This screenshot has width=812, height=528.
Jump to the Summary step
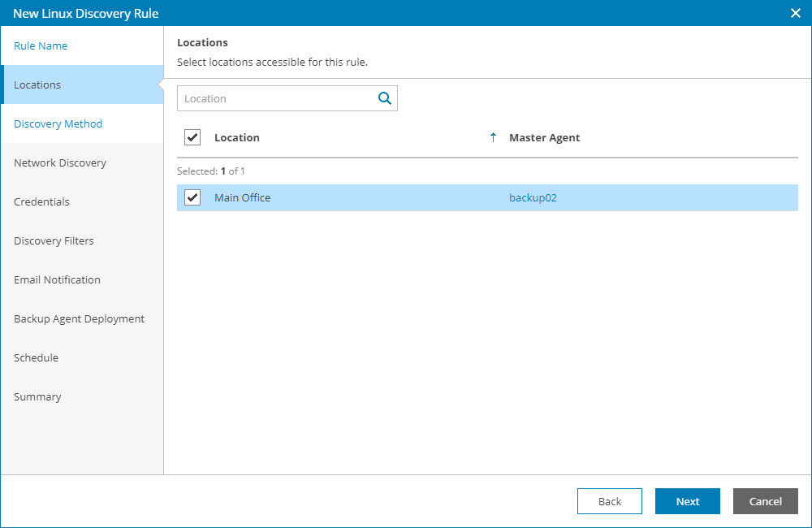point(37,397)
